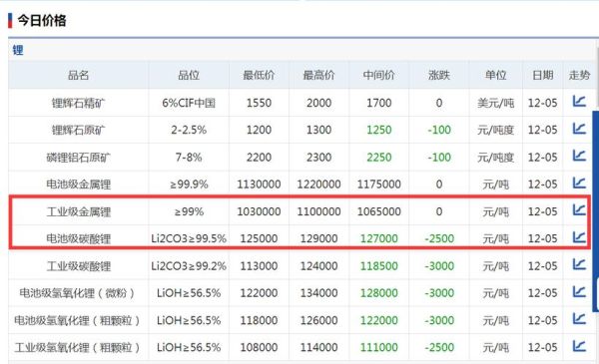
Task: Select product name 磷锂铝石原矿
Action: [x=78, y=158]
